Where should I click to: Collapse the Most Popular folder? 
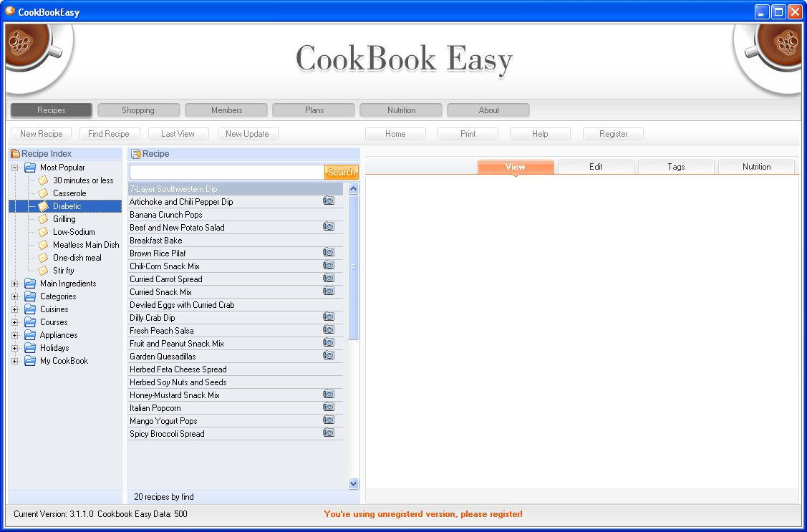(15, 167)
